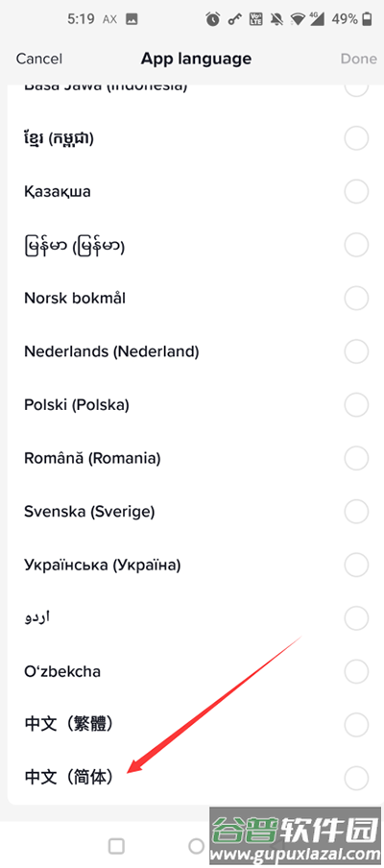The height and width of the screenshot is (868, 384).
Task: Choose the Polski (Polska) radio button
Action: click(356, 405)
